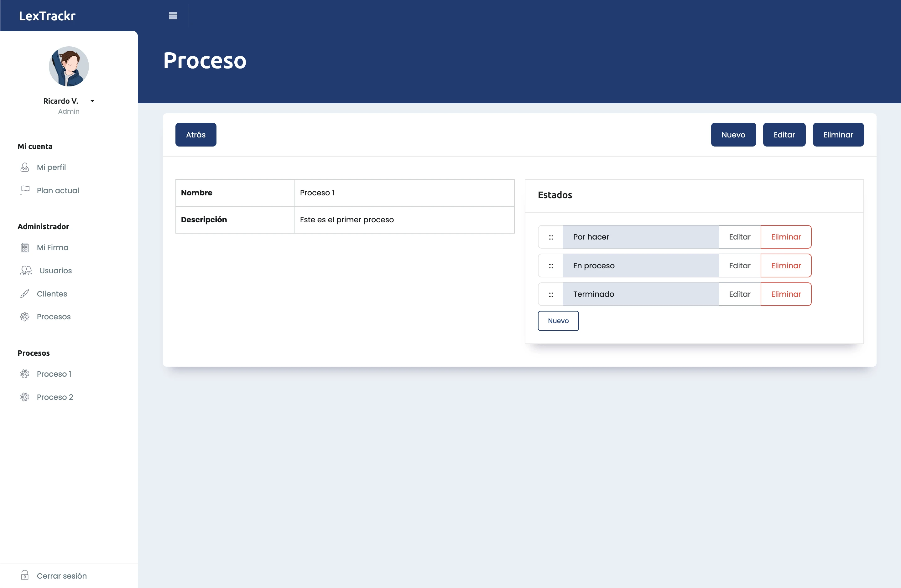
Task: Click the top Eliminar process button
Action: point(838,134)
